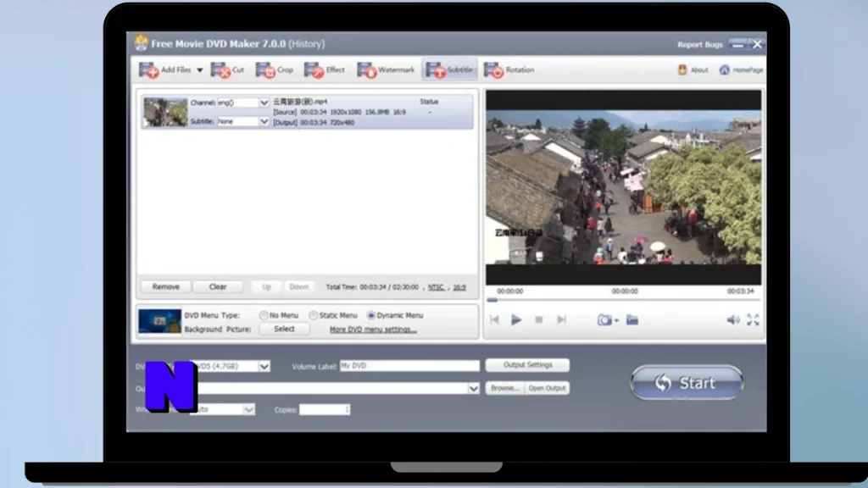Stop the video preview
Viewport: 868px width, 488px height.
click(x=538, y=319)
